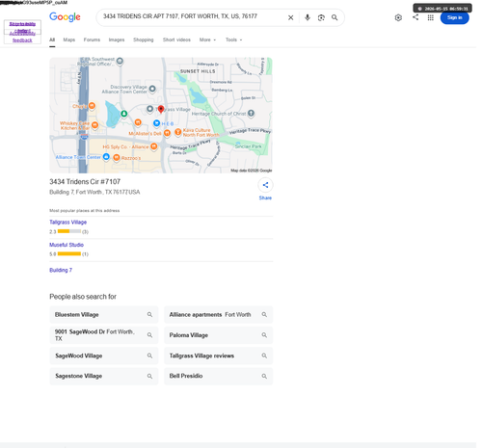Click Heritage Church of Christ marker
Screen dimensions: 482x448
[252, 113]
